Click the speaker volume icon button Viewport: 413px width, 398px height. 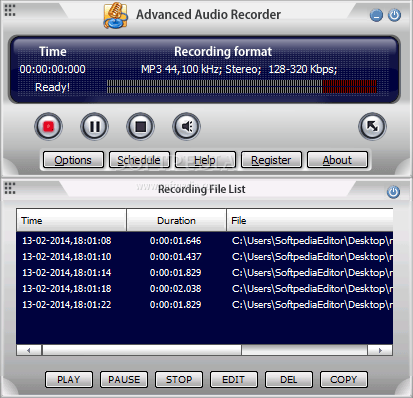(186, 126)
